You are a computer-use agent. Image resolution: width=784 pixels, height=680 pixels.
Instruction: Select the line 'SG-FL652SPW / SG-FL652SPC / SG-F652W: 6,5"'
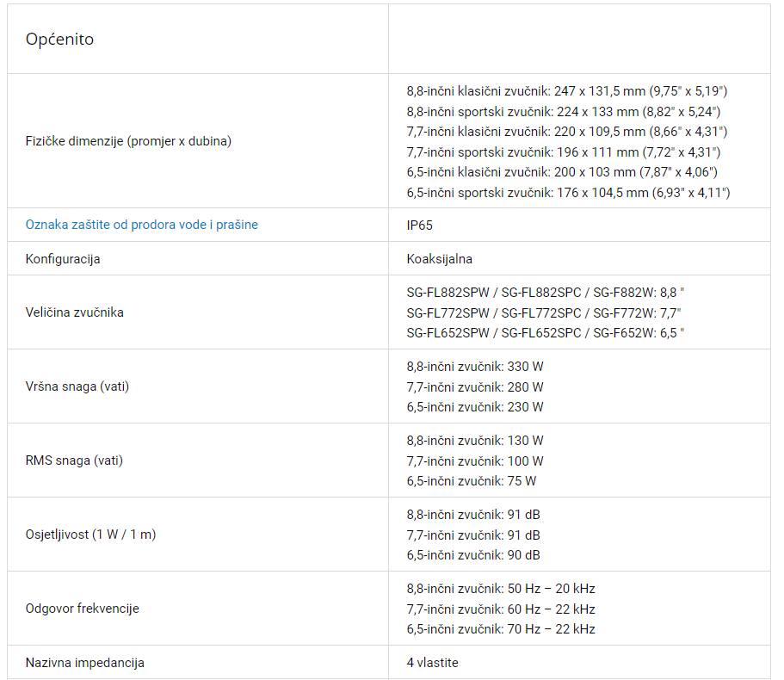coord(546,333)
